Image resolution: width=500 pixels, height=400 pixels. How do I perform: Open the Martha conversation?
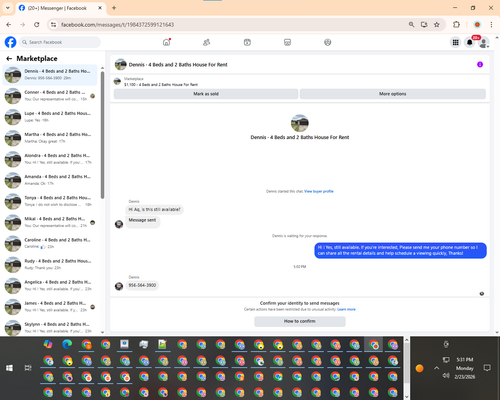tap(50, 138)
